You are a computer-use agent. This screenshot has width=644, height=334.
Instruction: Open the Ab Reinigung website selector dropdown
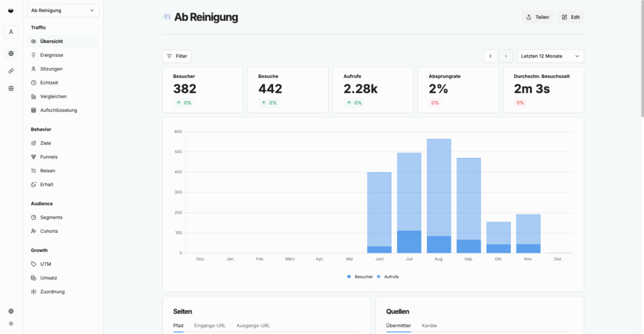(63, 10)
